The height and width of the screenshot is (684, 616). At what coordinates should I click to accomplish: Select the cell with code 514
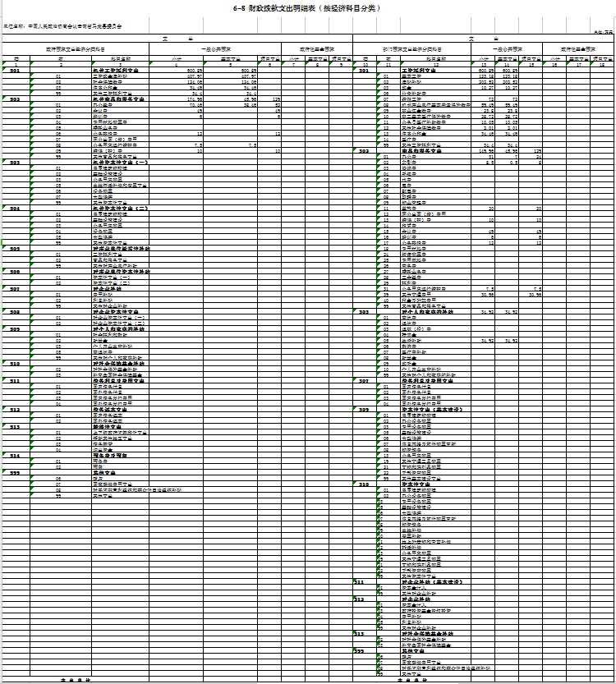tap(16, 455)
